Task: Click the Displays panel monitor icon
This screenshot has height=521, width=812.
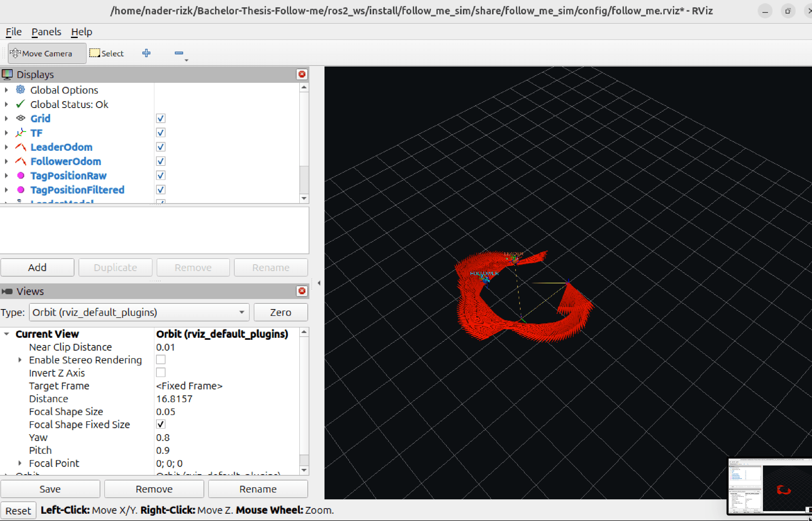Action: 7,74
